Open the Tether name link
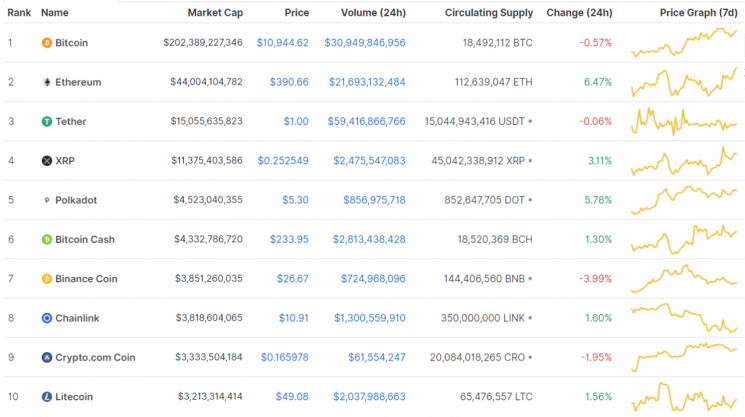 click(70, 122)
